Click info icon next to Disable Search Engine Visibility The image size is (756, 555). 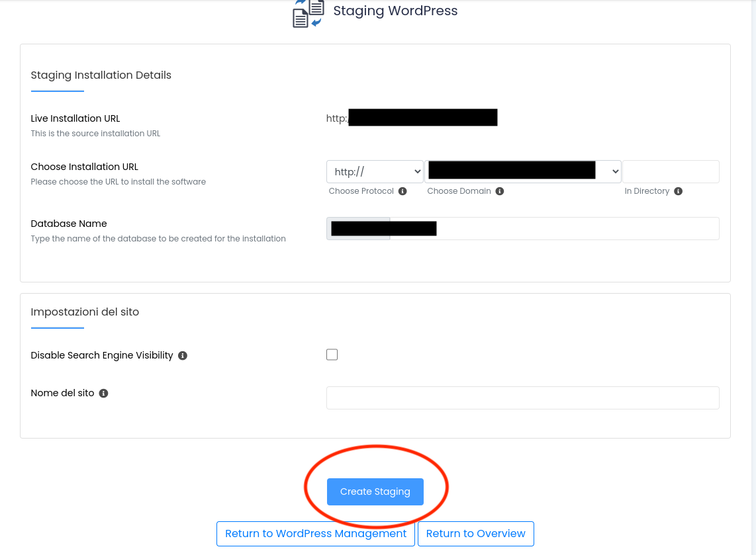183,356
